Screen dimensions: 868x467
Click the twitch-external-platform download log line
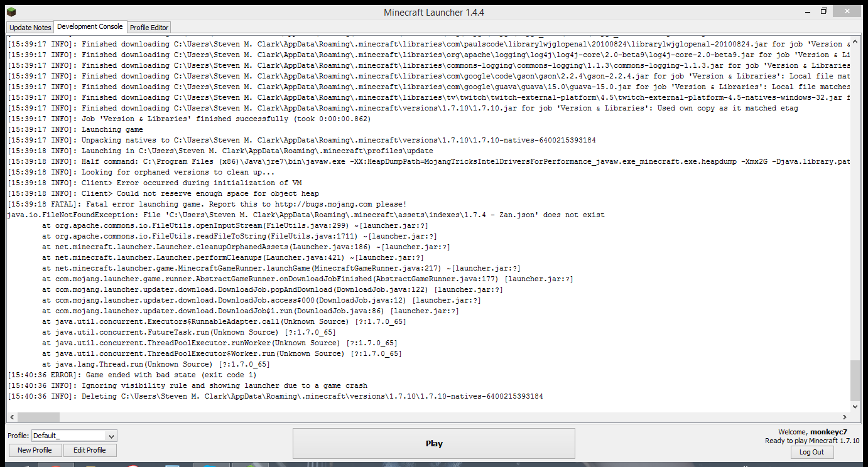(428, 97)
